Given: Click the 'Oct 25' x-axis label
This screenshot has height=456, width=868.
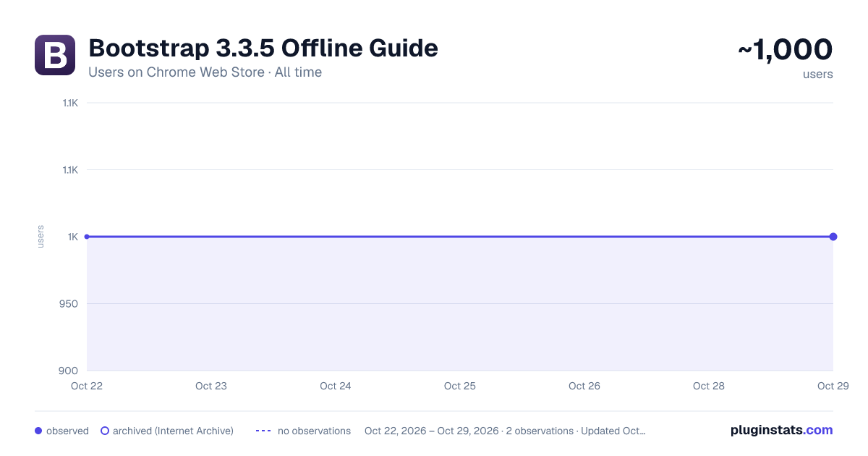Looking at the screenshot, I should [460, 386].
